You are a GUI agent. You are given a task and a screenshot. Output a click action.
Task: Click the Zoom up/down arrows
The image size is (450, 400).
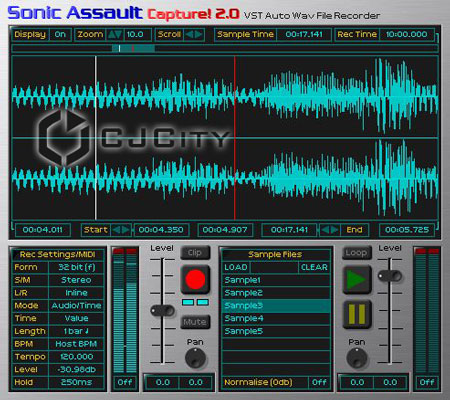[115, 34]
